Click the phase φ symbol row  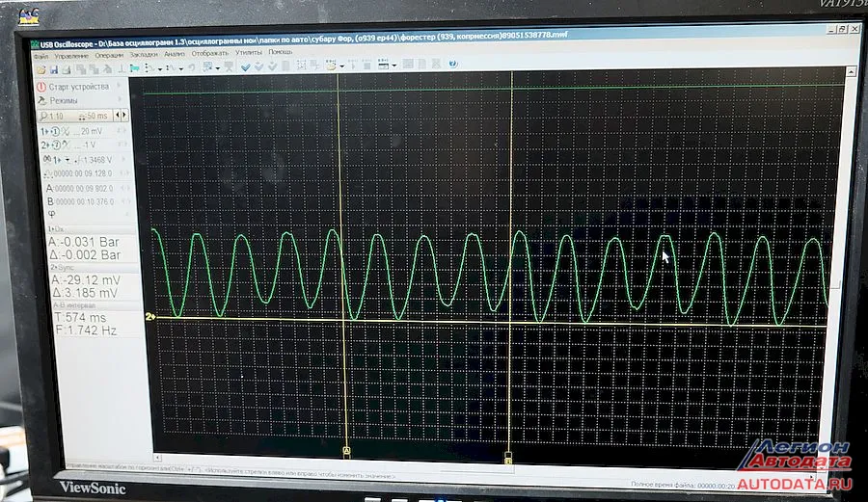[52, 213]
